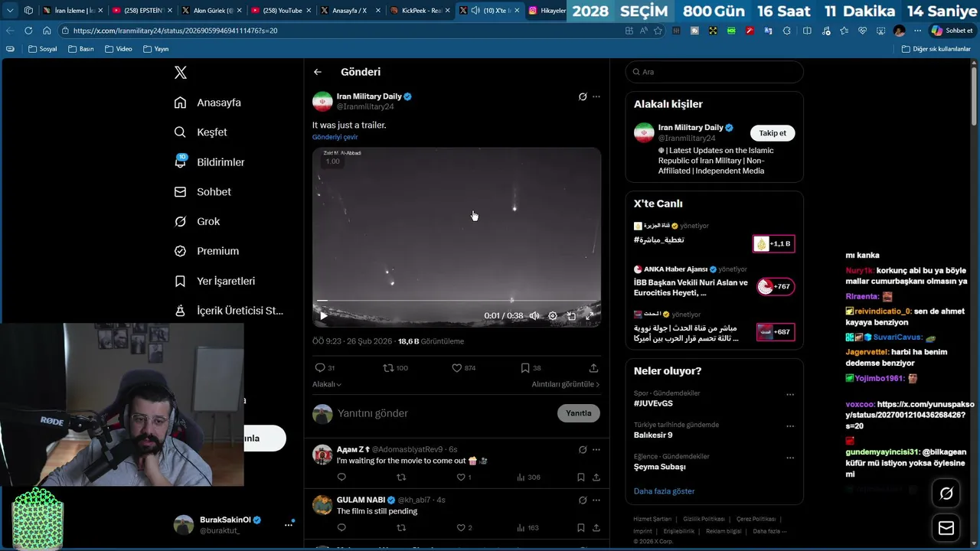Open more options for Şeyma Subaşı trend

790,458
